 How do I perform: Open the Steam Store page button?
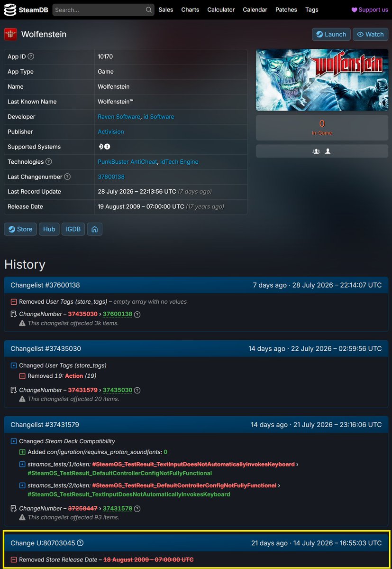pos(20,229)
